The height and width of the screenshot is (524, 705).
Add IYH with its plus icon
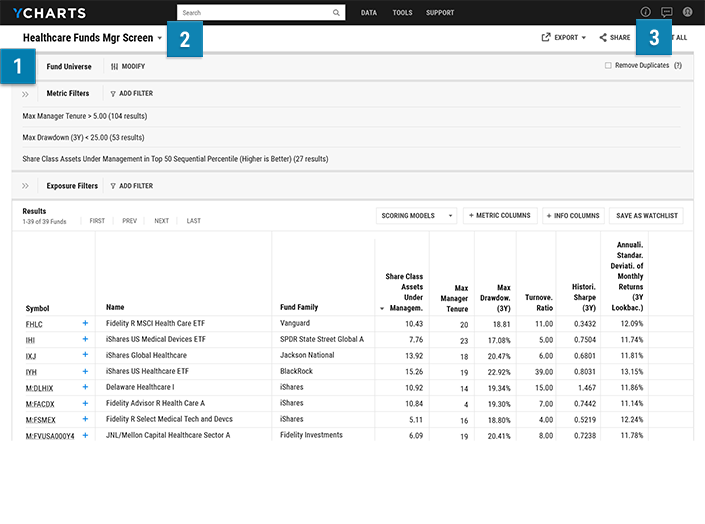click(85, 371)
